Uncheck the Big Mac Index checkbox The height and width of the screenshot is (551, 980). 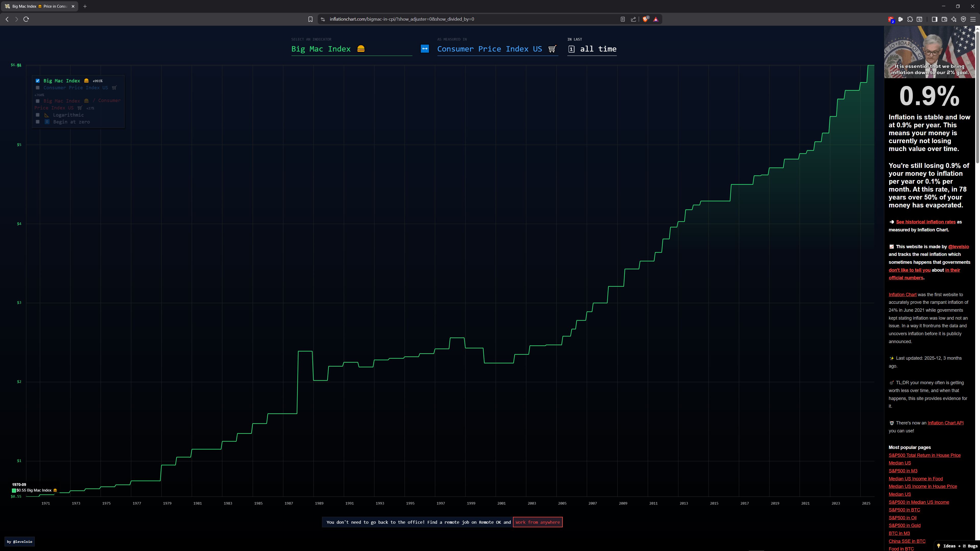point(38,81)
